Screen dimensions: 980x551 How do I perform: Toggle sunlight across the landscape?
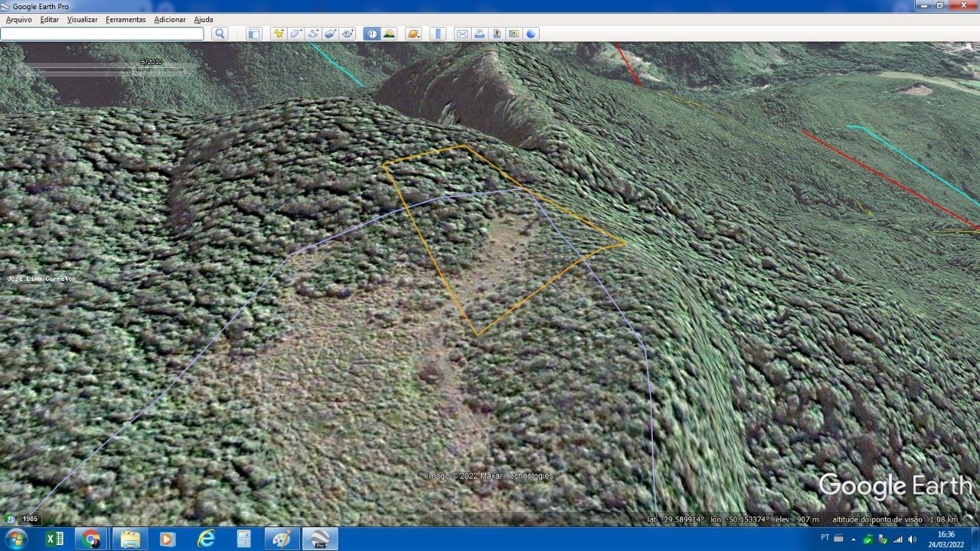[x=389, y=34]
